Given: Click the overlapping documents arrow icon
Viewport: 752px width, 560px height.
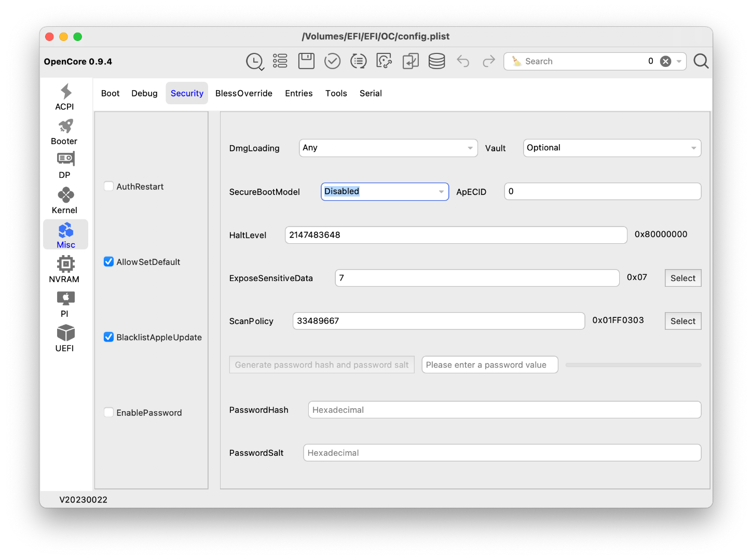Looking at the screenshot, I should [x=411, y=61].
